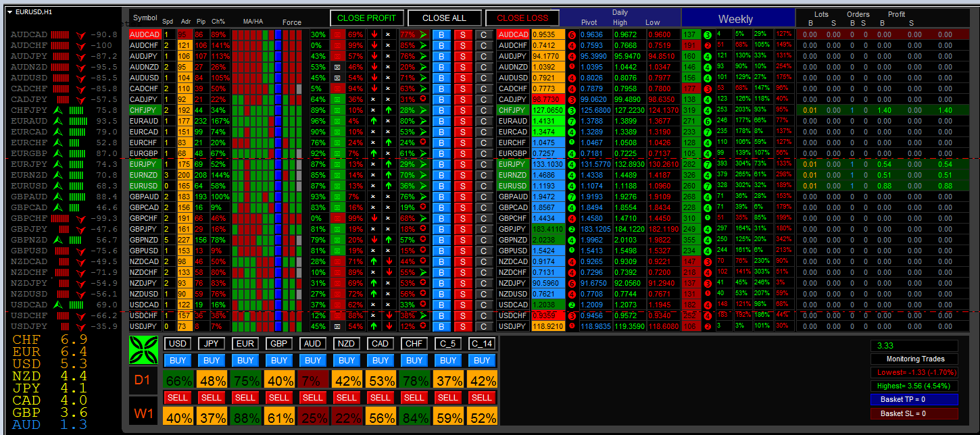Click the CHFJPY symbol in the Symbol column

[145, 110]
